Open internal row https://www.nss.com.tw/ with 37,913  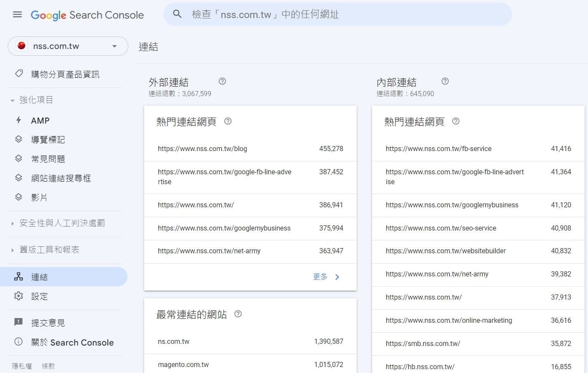478,298
